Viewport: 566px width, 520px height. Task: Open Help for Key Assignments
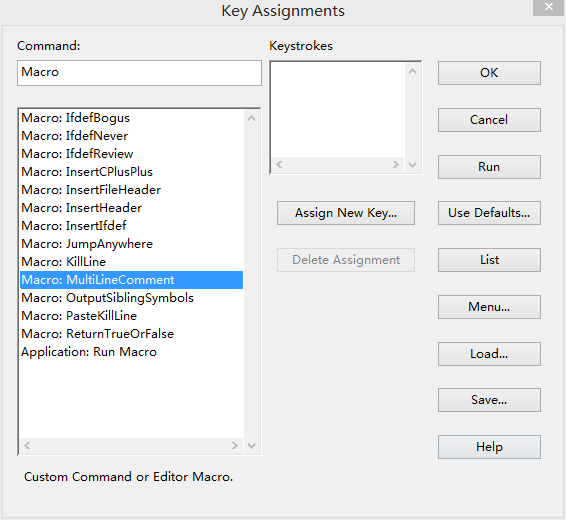(489, 447)
